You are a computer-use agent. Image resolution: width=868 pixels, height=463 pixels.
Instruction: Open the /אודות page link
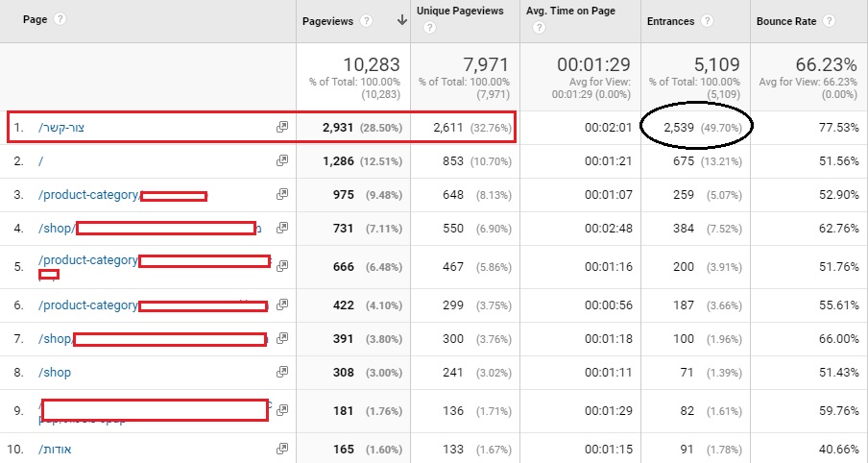(x=55, y=449)
